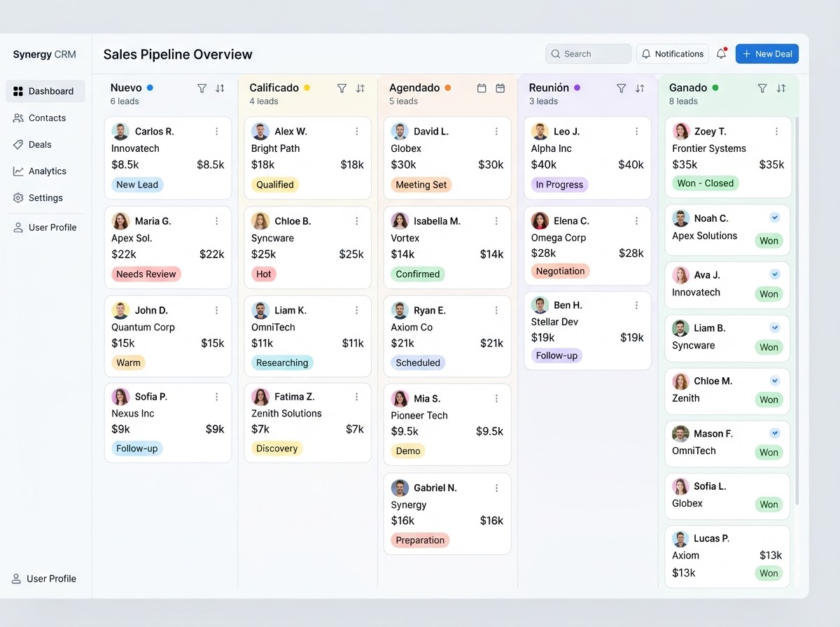Click 'Zenith Solutions' company name
The height and width of the screenshot is (627, 840).
click(x=286, y=414)
